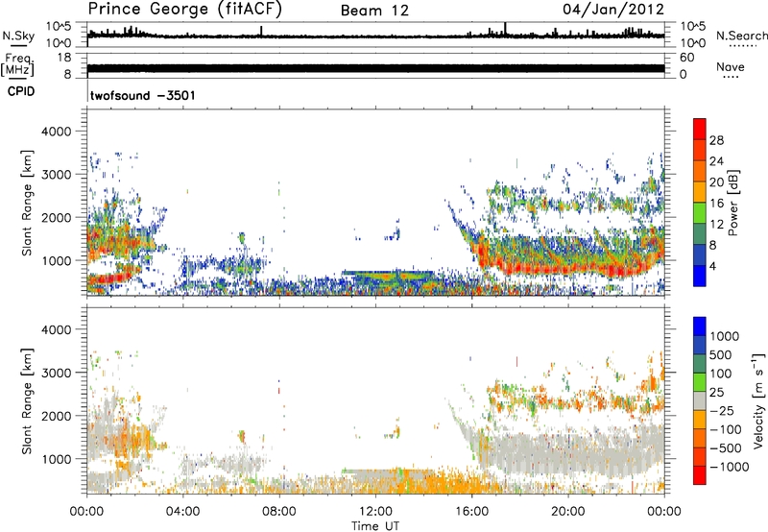Click the '08:00' time axis label
The height and width of the screenshot is (532, 768).
(x=279, y=512)
